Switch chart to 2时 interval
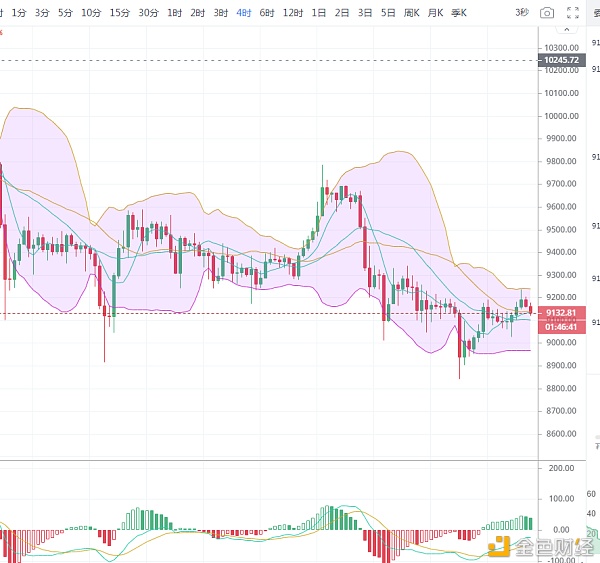Screen dimensions: 600x563 198,13
